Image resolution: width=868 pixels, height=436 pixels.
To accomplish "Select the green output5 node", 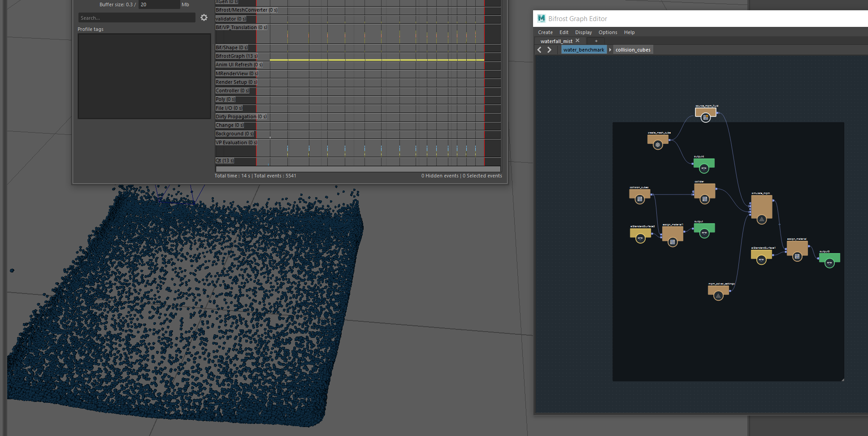I will [x=829, y=259].
